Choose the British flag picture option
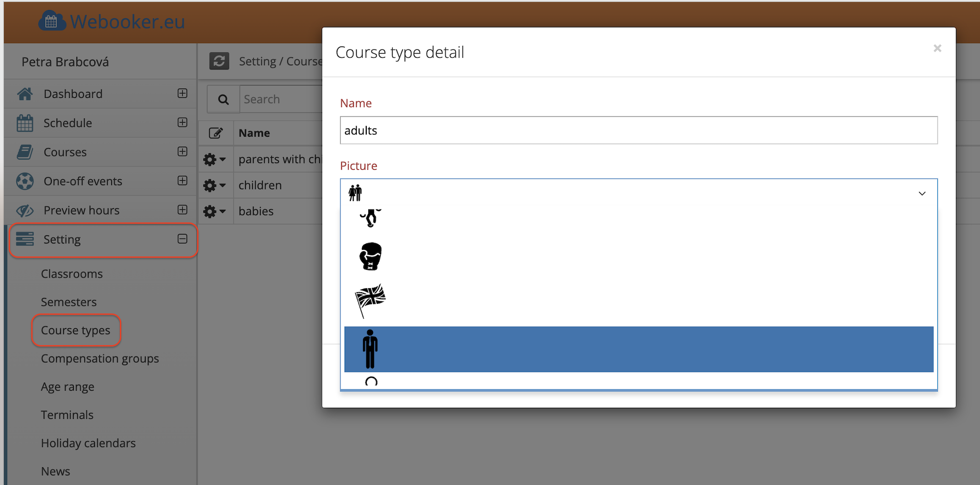980x485 pixels. [x=370, y=300]
